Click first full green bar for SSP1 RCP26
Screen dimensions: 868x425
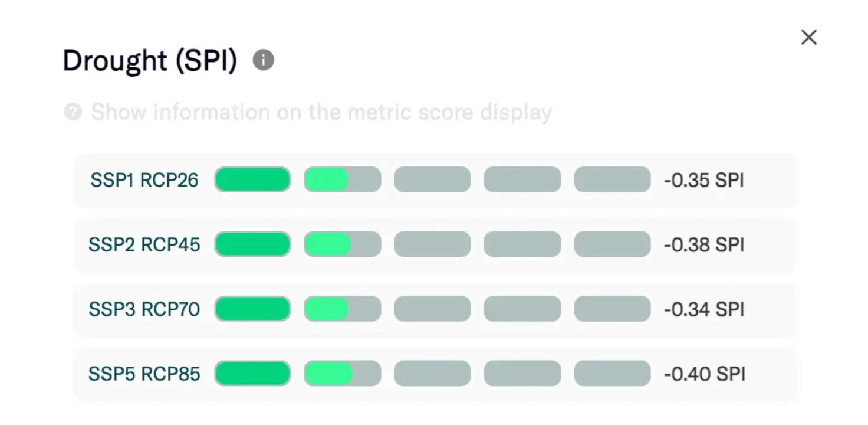[252, 179]
